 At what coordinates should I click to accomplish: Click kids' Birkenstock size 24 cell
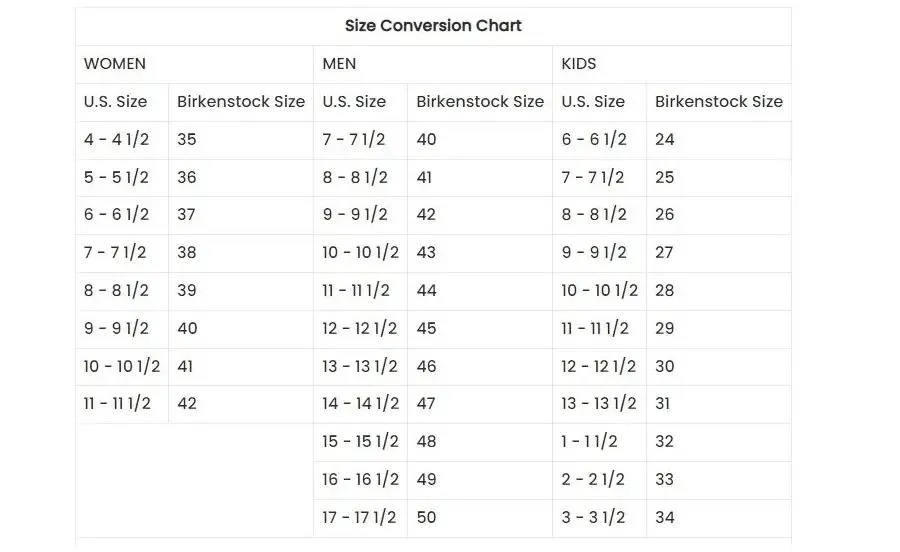665,140
